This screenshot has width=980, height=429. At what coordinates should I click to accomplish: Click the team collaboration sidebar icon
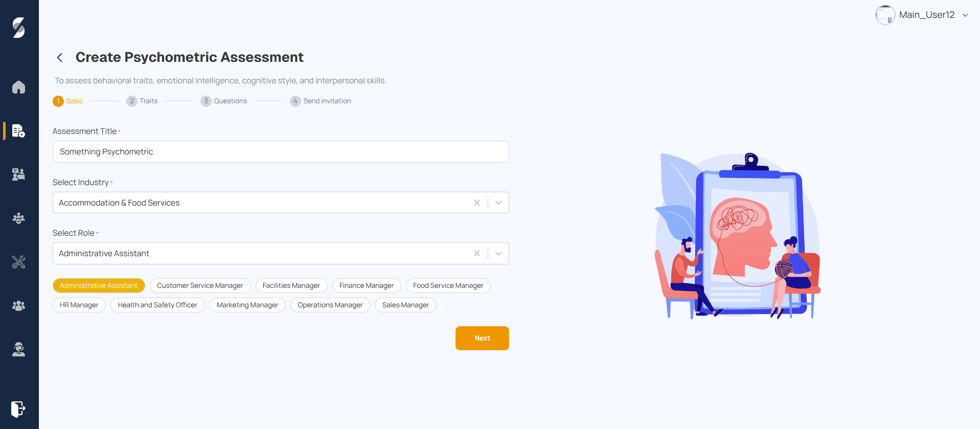tap(18, 218)
